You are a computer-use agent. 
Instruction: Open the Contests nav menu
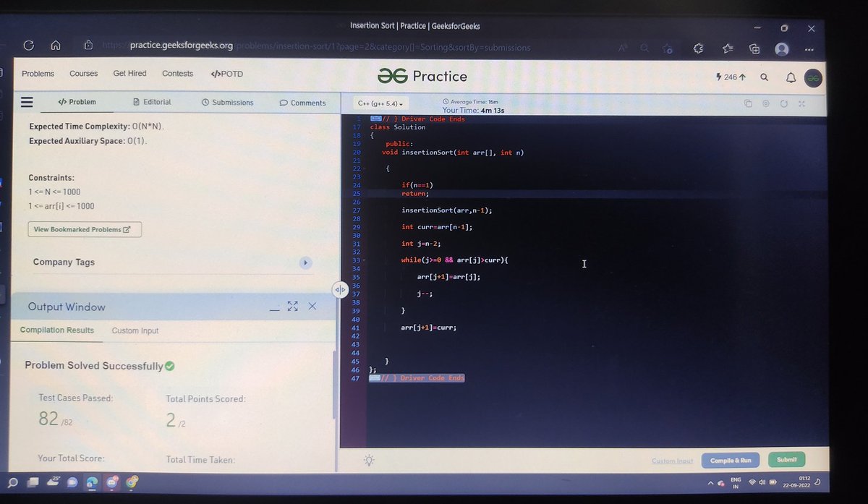(177, 74)
